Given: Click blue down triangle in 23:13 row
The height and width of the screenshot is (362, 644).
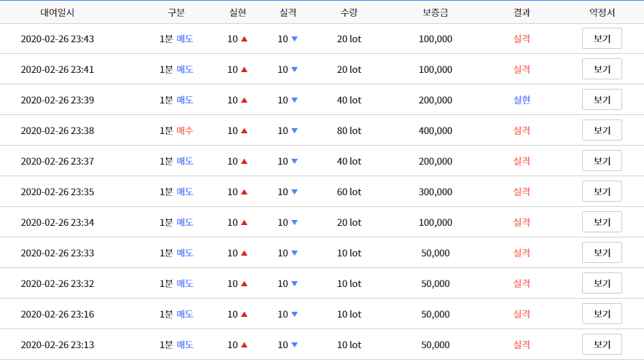Looking at the screenshot, I should pos(294,345).
